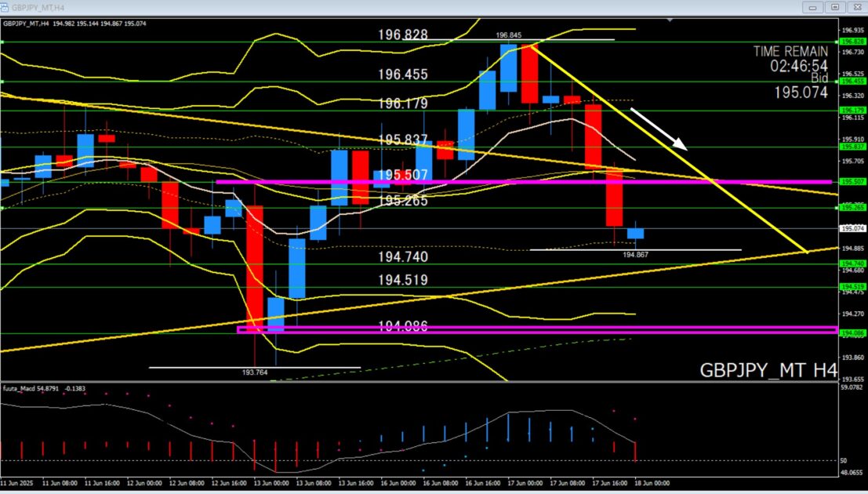Click the chart shift triangle marker
This screenshot has width=868, height=494.
click(670, 20)
